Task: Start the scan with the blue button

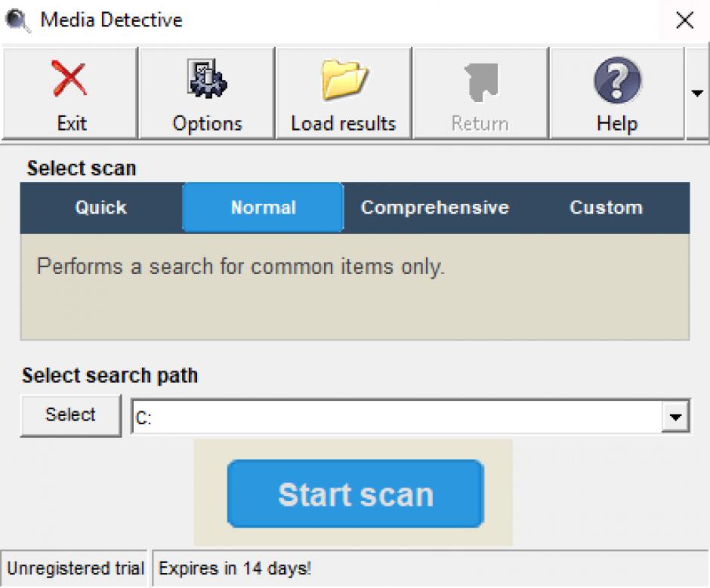Action: tap(356, 494)
